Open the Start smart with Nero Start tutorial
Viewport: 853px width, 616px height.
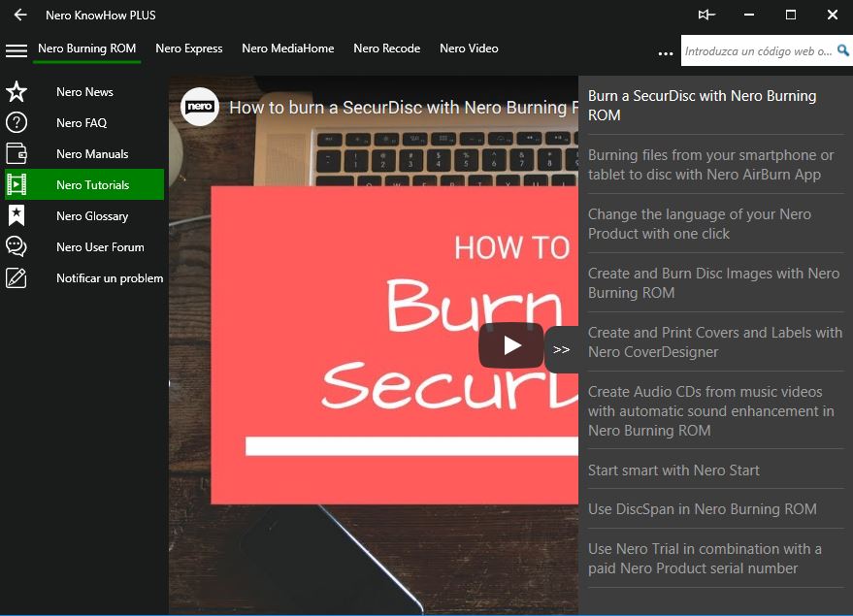coord(673,470)
